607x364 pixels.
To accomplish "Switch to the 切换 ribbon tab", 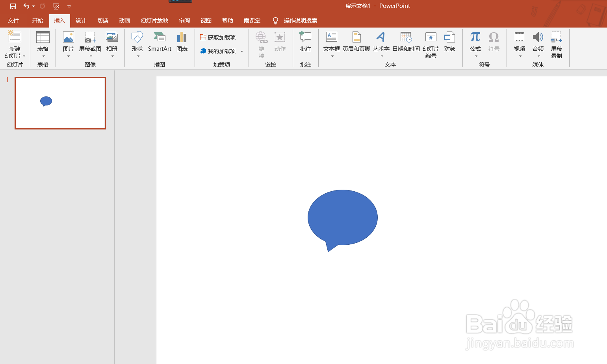I will (103, 20).
